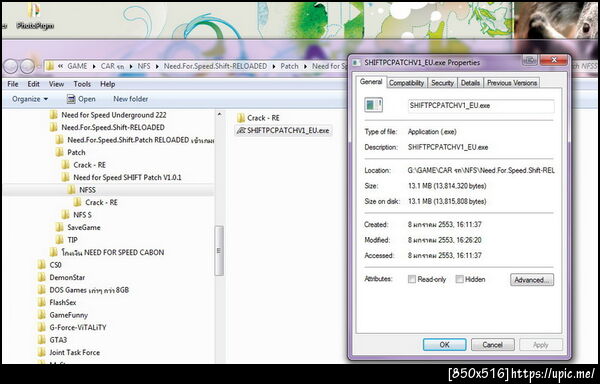
Task: Click the Size value 13.1 MB (13,814,320 bytes)
Action: [447, 186]
